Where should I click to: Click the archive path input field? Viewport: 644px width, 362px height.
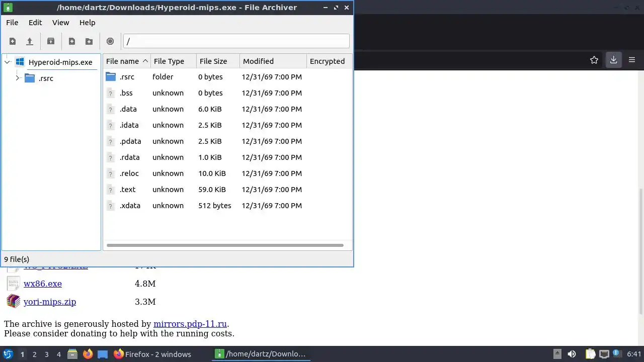click(x=236, y=41)
